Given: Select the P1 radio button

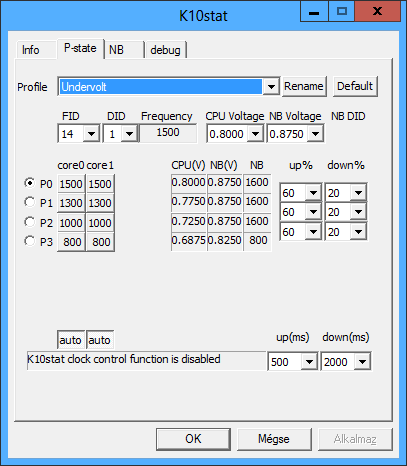Looking at the screenshot, I should click(x=30, y=202).
